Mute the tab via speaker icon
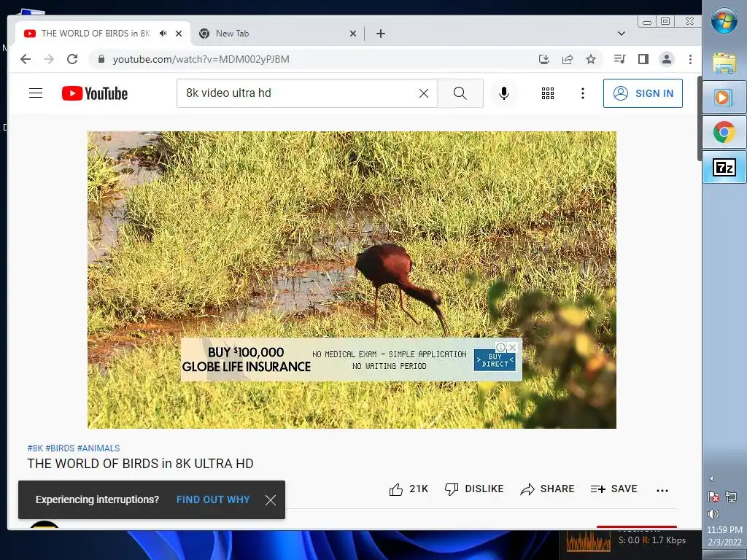The image size is (747, 560). pyautogui.click(x=163, y=34)
